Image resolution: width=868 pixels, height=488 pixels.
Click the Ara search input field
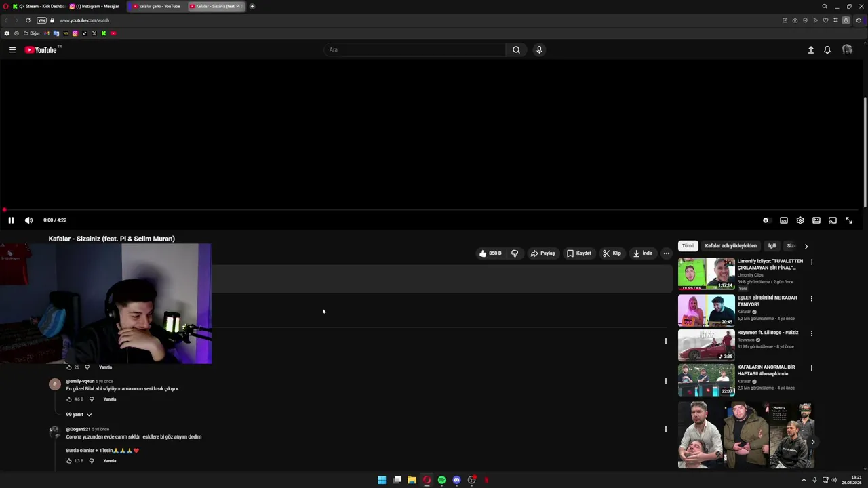coord(415,49)
